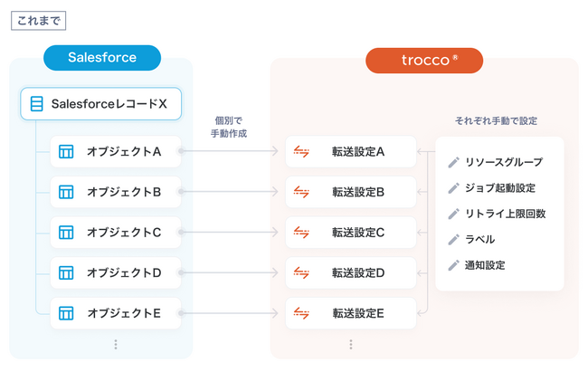The image size is (588, 372).
Task: Click the transfer arrows icon for 転送設定D
Action: point(302,272)
